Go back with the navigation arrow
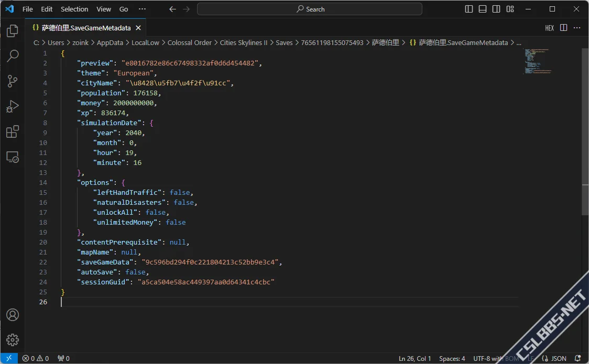Viewport: 589px width, 364px height. [172, 9]
